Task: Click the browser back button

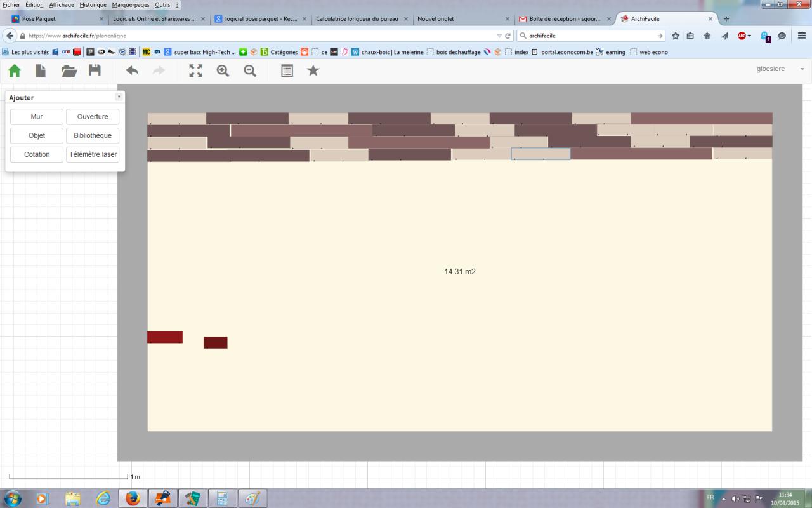Action: pos(10,36)
